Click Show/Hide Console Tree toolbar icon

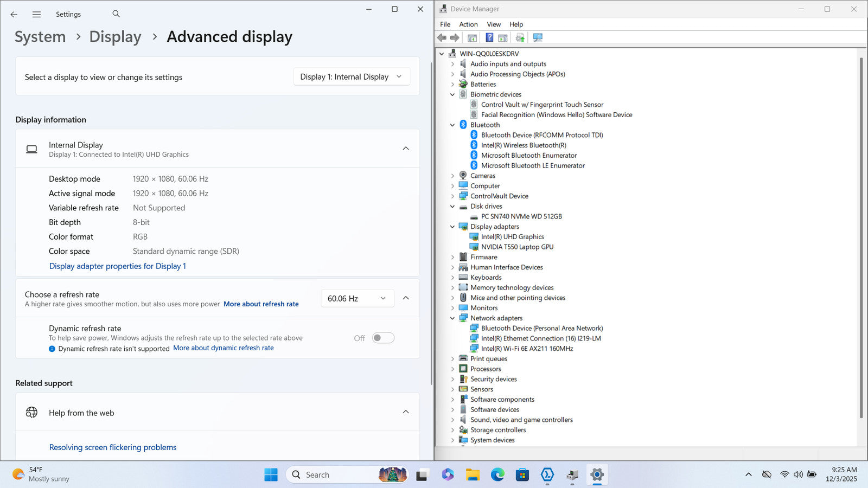[472, 37]
